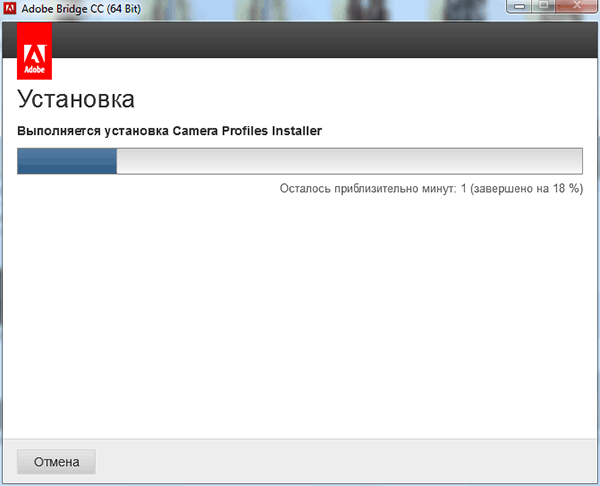The height and width of the screenshot is (486, 600).
Task: Click the Adobe Bridge CC (64 Bit) title
Action: pyautogui.click(x=81, y=8)
